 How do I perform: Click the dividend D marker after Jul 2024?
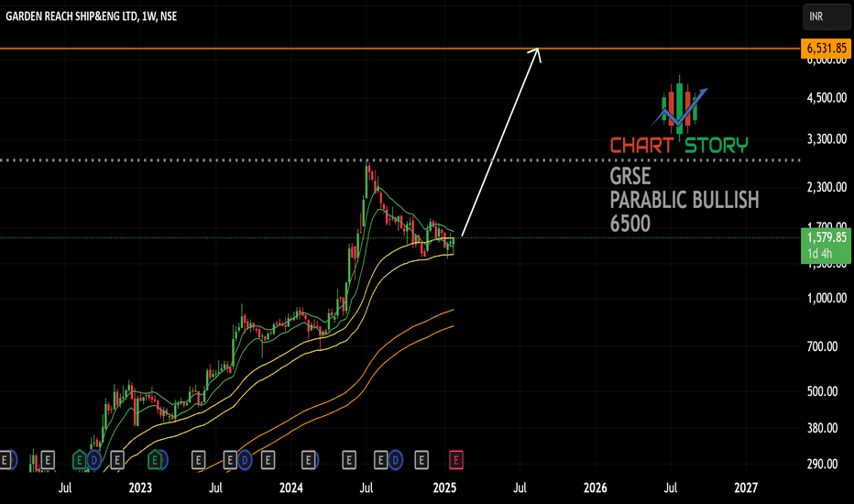396,460
